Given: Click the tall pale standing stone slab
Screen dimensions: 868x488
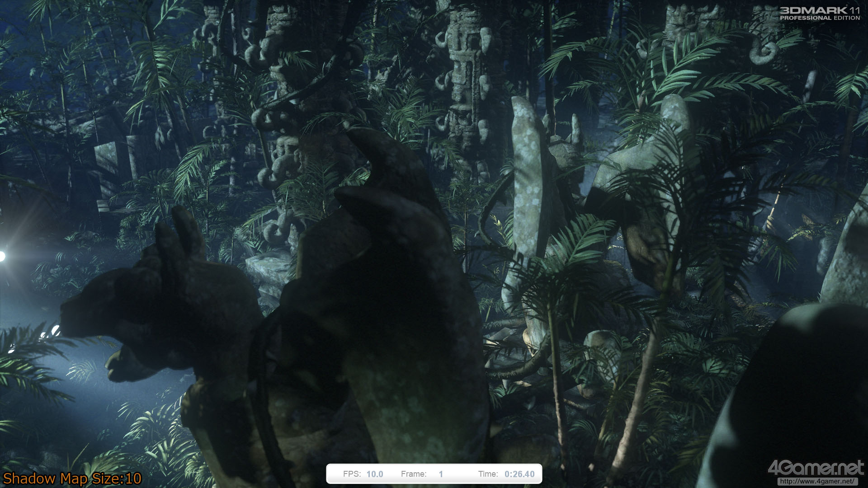Looking at the screenshot, I should 527,181.
